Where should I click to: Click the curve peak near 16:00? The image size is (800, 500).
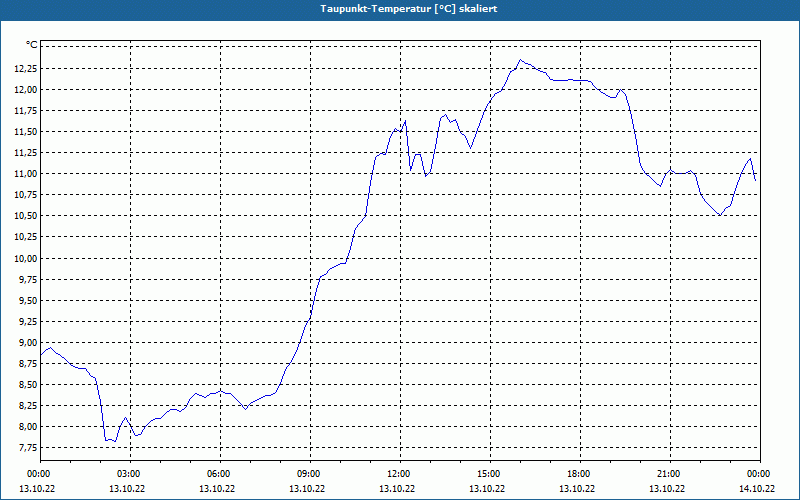coord(520,60)
